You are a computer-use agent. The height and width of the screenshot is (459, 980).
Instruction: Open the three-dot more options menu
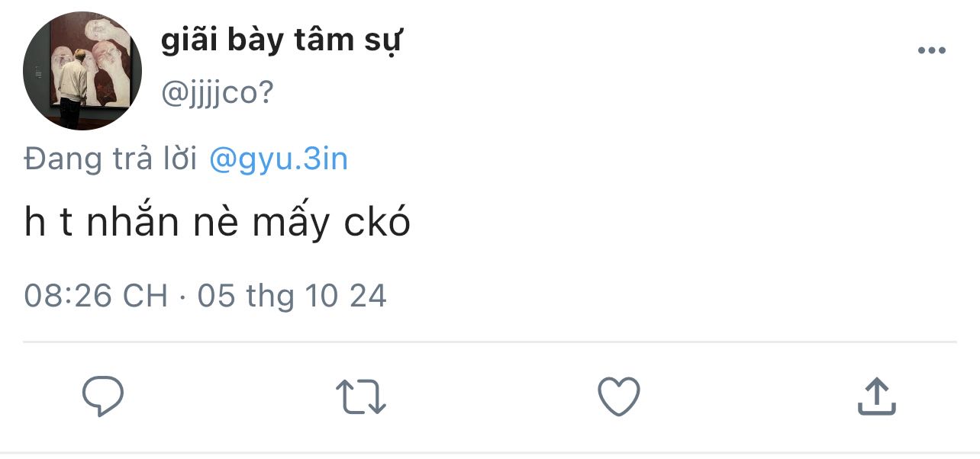pyautogui.click(x=931, y=51)
